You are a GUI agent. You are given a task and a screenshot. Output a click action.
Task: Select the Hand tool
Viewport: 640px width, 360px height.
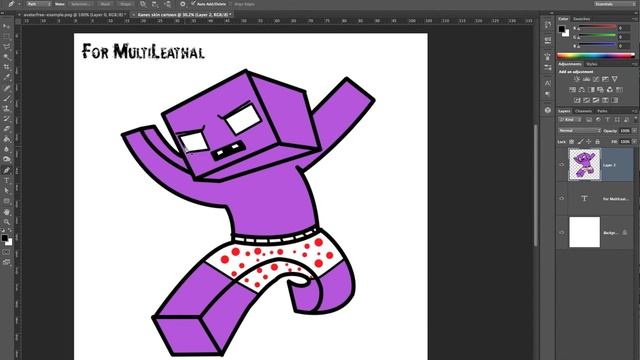pos(6,212)
